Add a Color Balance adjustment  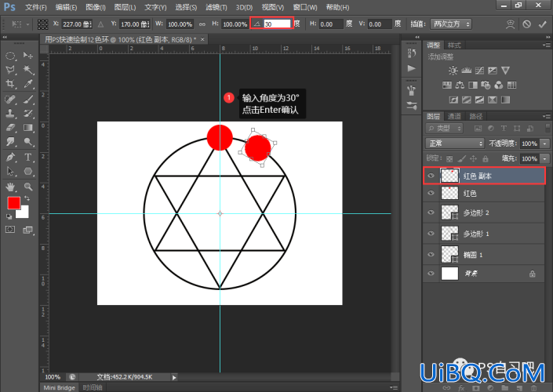click(x=460, y=85)
